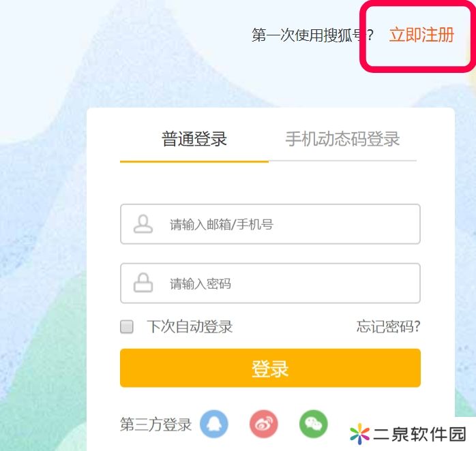Click the 第一次使用搜狐号? prompt text
This screenshot has width=476, height=451.
[312, 35]
